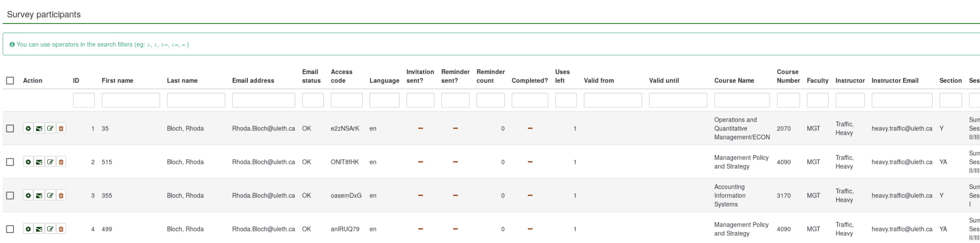The image size is (980, 243).
Task: Sort by Uses left column header
Action: tap(562, 76)
